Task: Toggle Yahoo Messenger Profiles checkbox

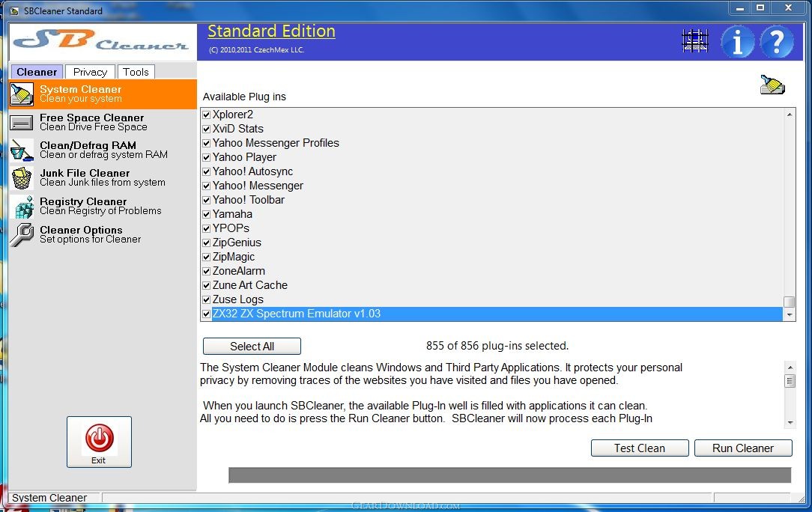Action: pyautogui.click(x=207, y=144)
